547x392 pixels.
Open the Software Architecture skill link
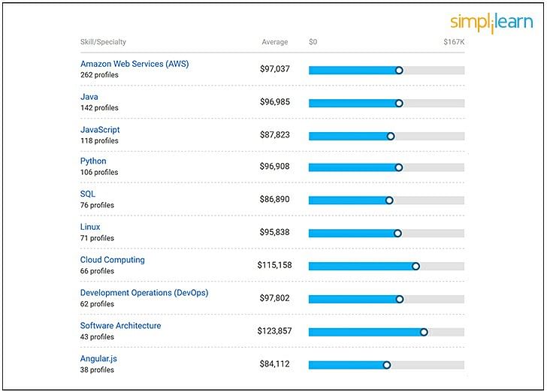pos(120,325)
